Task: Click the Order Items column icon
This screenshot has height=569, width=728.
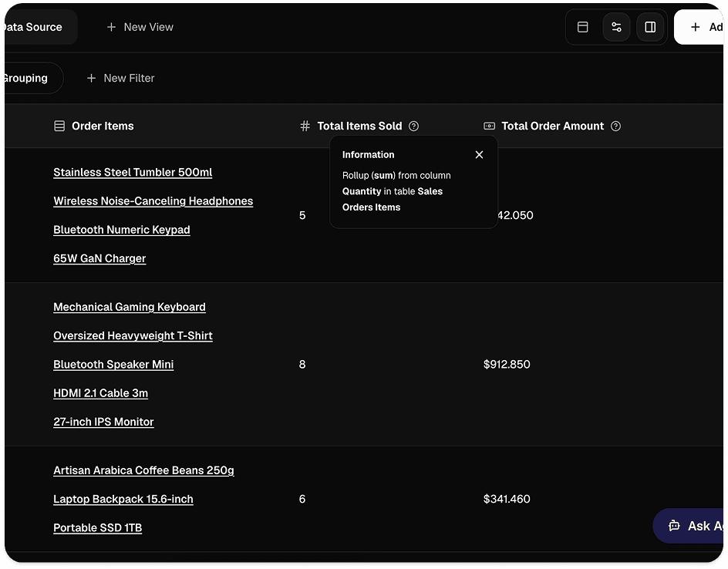Action: 59,126
